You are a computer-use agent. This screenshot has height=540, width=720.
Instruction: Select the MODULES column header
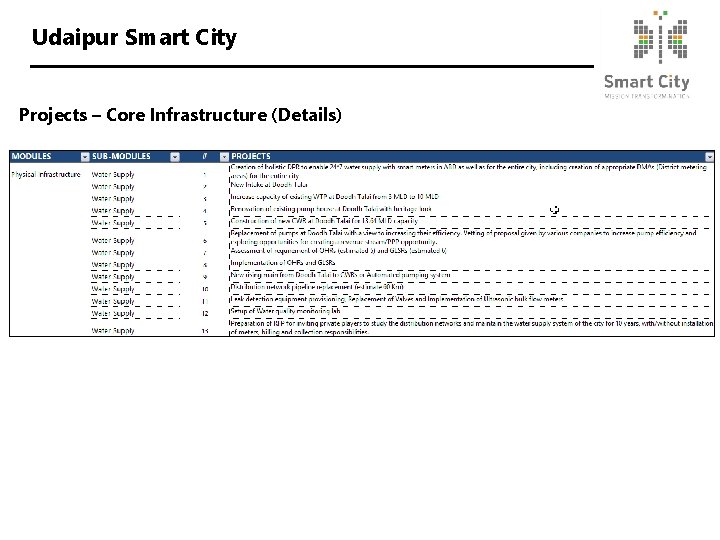pos(31,156)
